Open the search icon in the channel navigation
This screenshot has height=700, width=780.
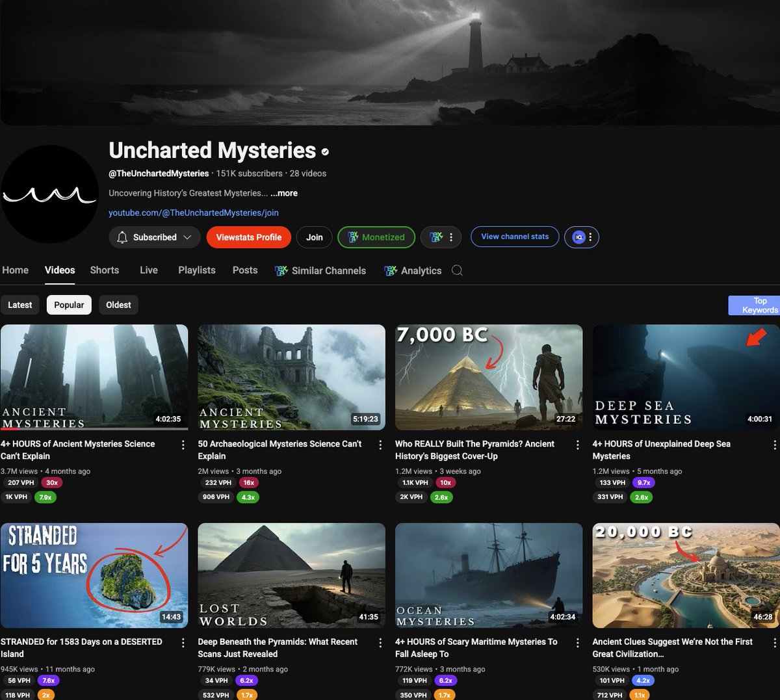tap(457, 270)
